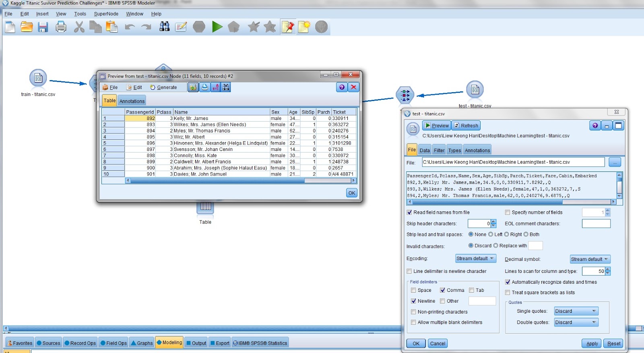Open the Encoding dropdown
The width and height of the screenshot is (644, 353).
[x=476, y=258]
